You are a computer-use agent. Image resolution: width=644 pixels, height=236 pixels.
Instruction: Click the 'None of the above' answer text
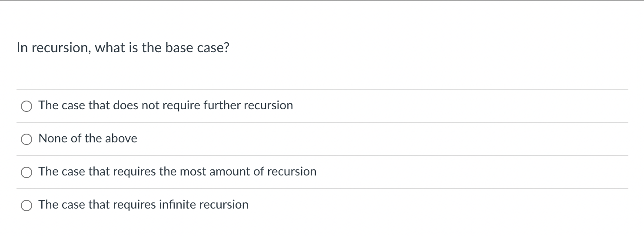click(x=88, y=138)
